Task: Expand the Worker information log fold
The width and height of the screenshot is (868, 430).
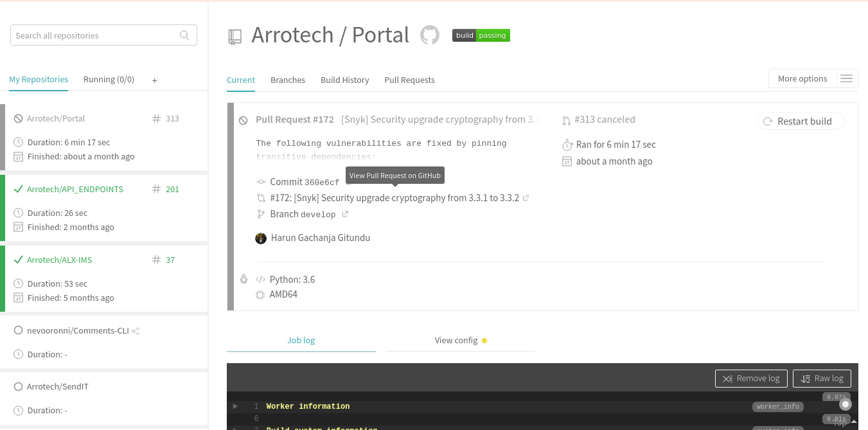Action: pos(236,406)
